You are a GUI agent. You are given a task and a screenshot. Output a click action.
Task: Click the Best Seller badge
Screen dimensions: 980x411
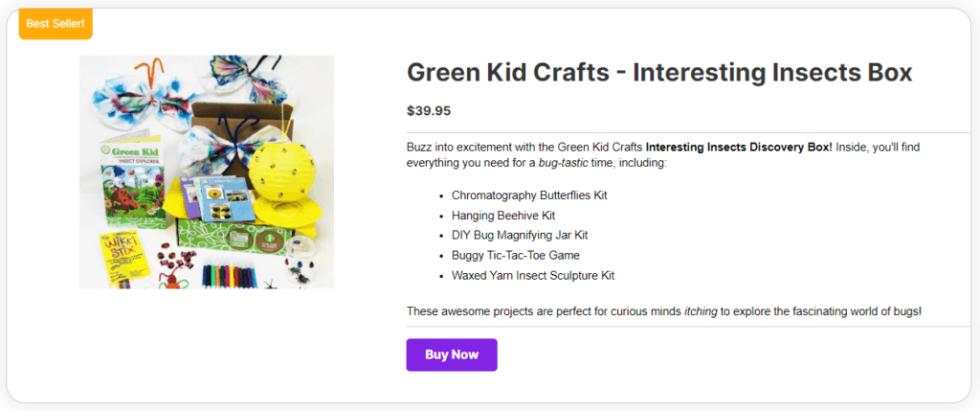coord(56,23)
